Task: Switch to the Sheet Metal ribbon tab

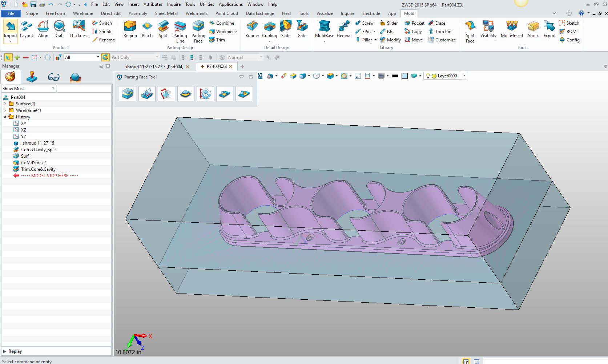Action: [x=166, y=13]
